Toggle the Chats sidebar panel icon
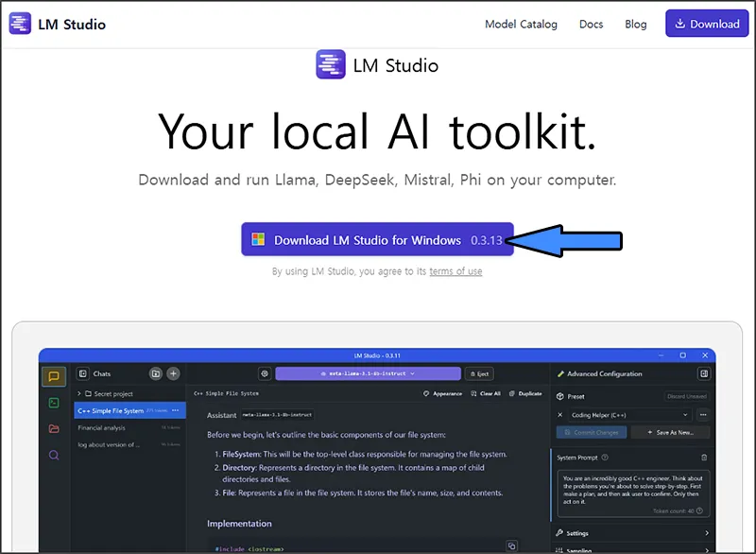Viewport: 756px width, 554px height. pos(83,373)
